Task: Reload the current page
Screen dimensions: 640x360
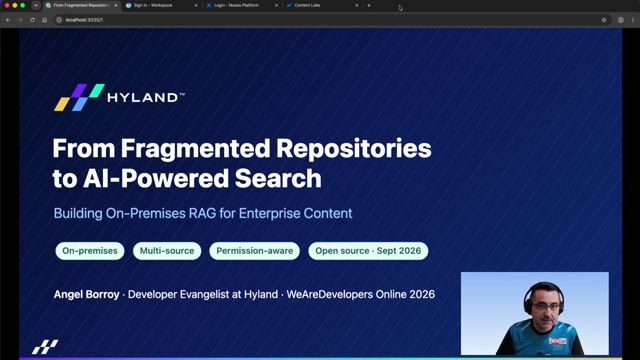Action: (x=32, y=20)
